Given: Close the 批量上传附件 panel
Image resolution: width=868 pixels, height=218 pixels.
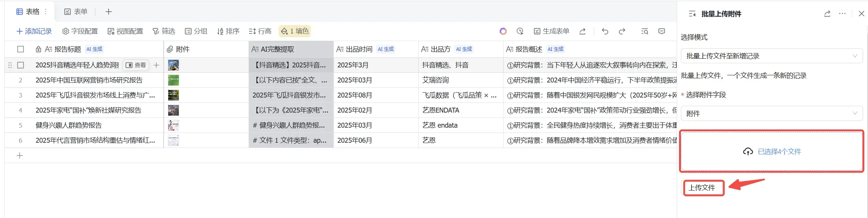Looking at the screenshot, I should [x=861, y=14].
